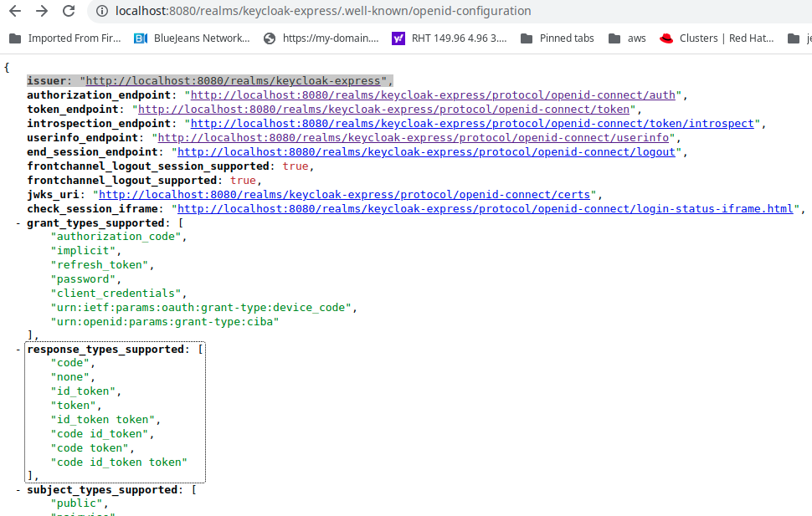812x516 pixels.
Task: Click the ciba grant type URN
Action: click(165, 322)
